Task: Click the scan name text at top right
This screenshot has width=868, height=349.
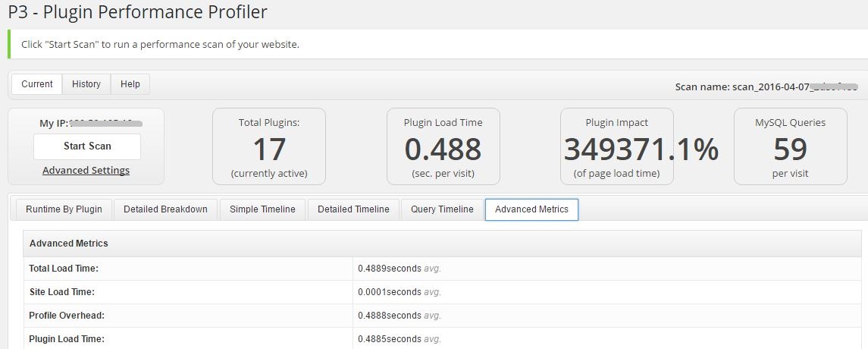Action: (766, 86)
